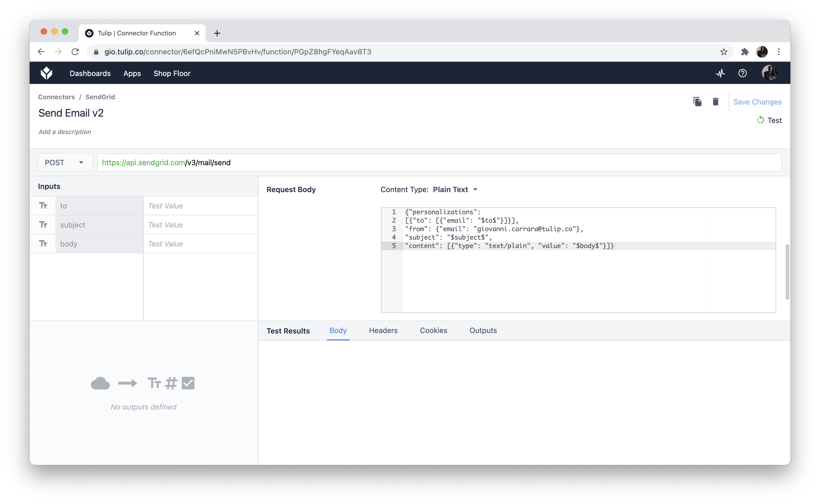820x504 pixels.
Task: Run the function with Test button
Action: pos(769,120)
